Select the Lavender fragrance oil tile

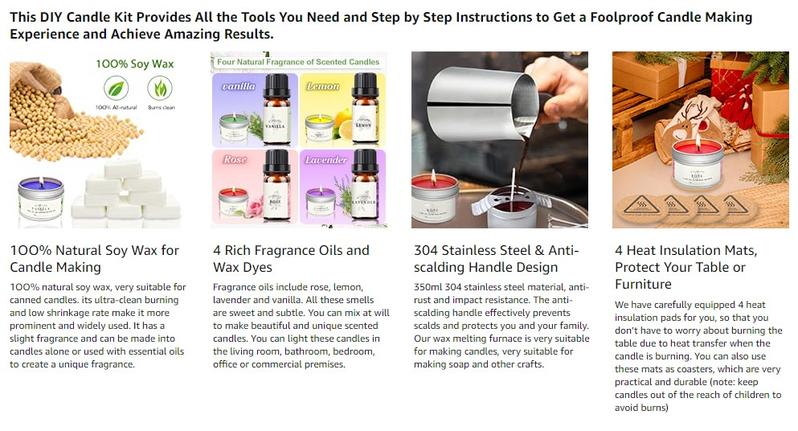click(343, 187)
